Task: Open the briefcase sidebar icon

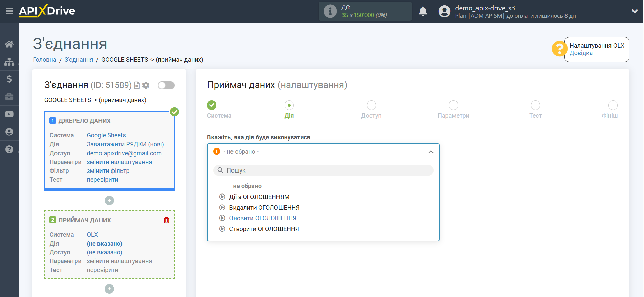Action: tap(9, 97)
